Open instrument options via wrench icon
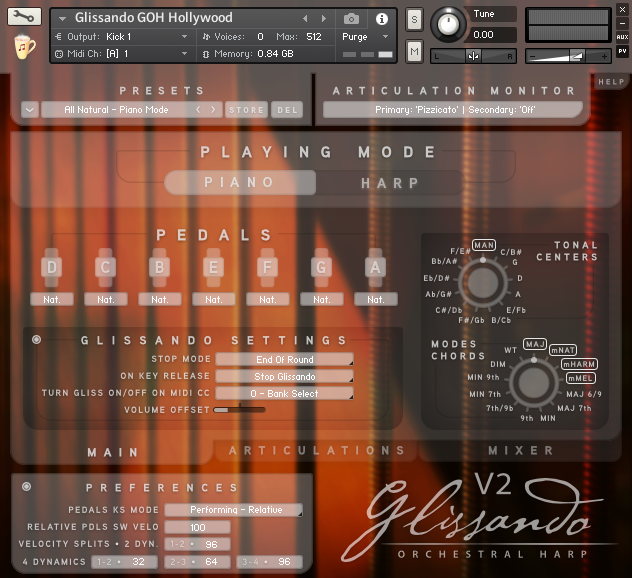632x578 pixels. coord(24,17)
